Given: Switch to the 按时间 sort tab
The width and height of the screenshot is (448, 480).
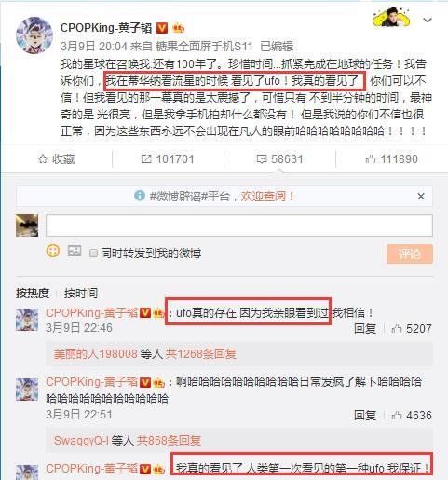Looking at the screenshot, I should tap(81, 293).
